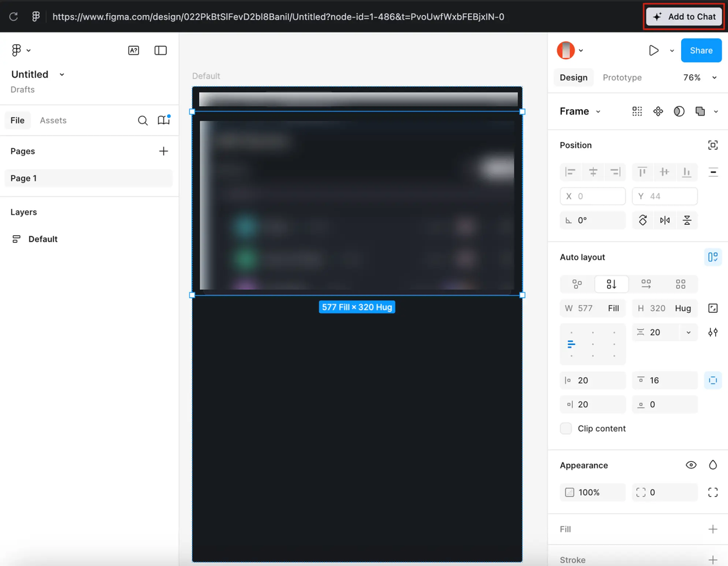The width and height of the screenshot is (728, 566).
Task: Switch to the Prototype tab
Action: coord(621,78)
